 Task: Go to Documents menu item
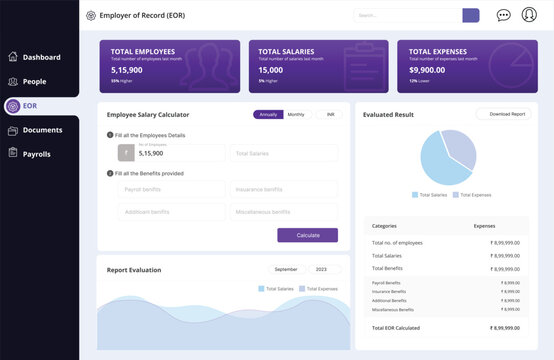point(43,130)
